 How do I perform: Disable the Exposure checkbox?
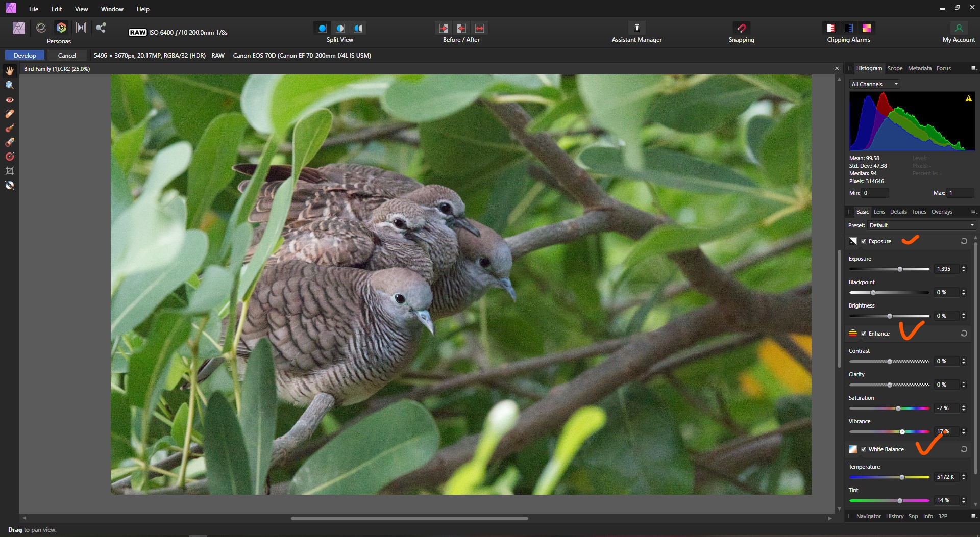click(x=864, y=241)
